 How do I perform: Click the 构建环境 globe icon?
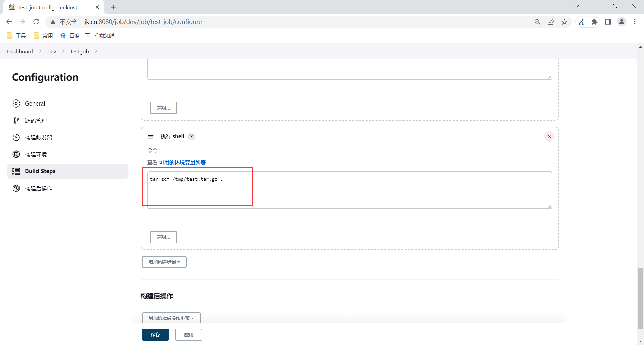(x=16, y=154)
